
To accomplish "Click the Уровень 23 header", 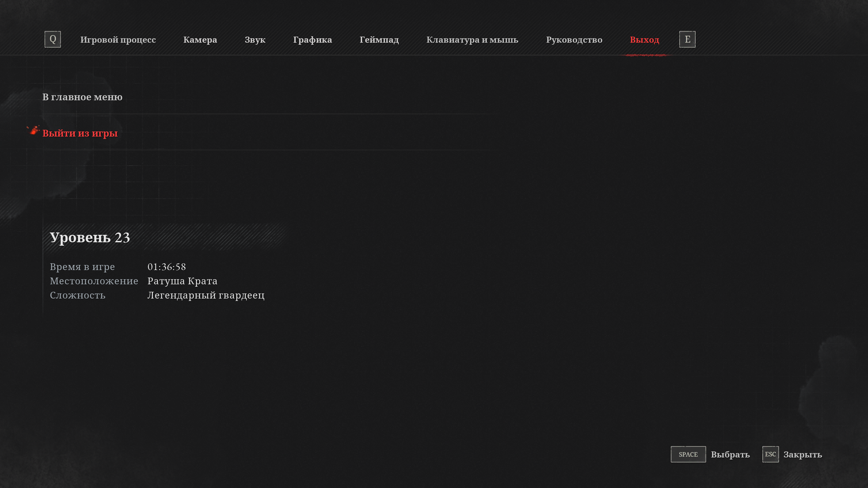I will point(90,238).
